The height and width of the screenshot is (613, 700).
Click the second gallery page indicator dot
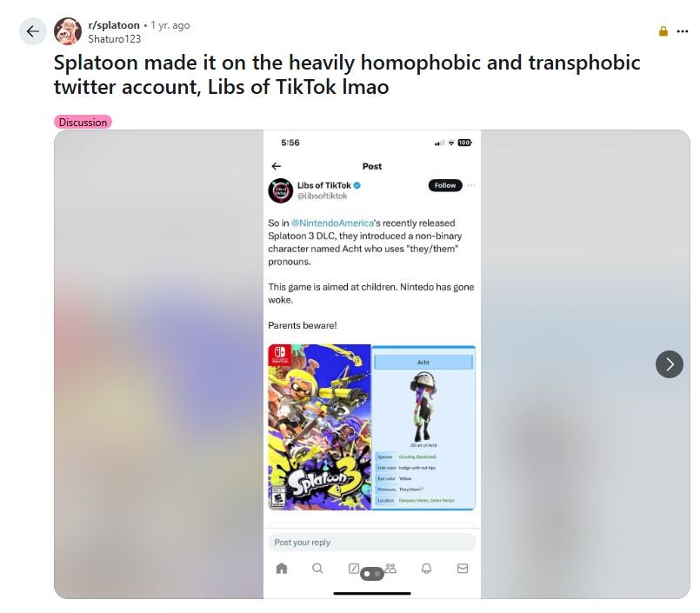click(x=377, y=574)
